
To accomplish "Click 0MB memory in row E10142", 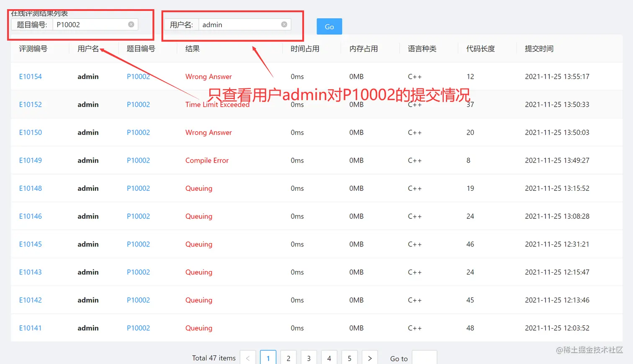I will [x=357, y=300].
